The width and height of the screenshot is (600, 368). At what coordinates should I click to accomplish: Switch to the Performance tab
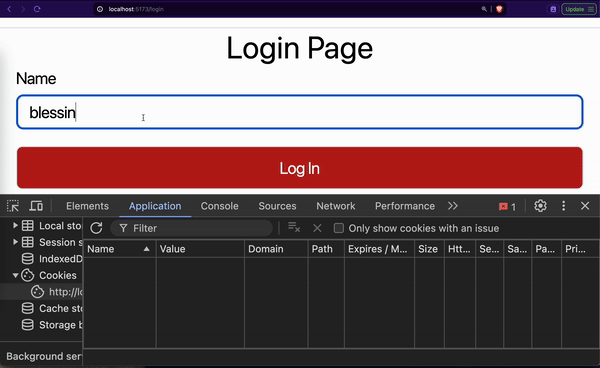(405, 206)
